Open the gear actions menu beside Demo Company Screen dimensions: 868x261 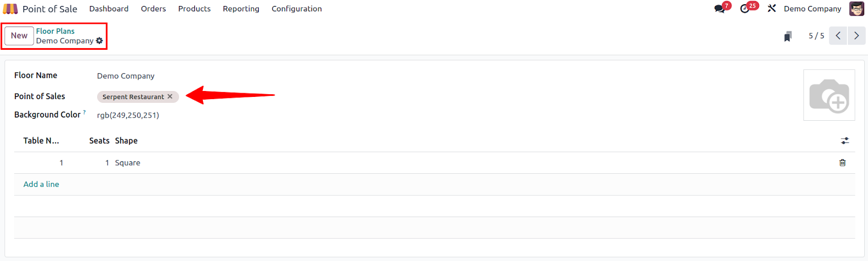(x=99, y=41)
